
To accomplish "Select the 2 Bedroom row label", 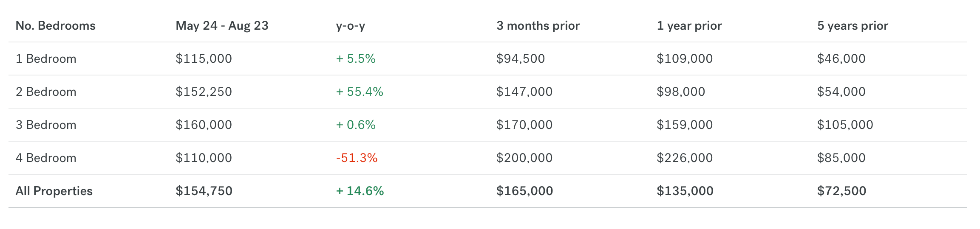I will tap(46, 92).
